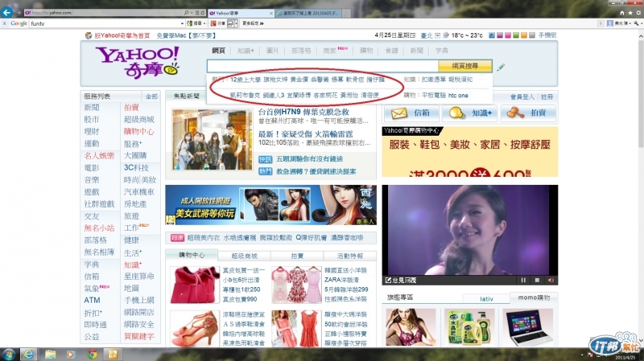Select the blue theme color swatch
The image size is (644, 361).
[492, 35]
